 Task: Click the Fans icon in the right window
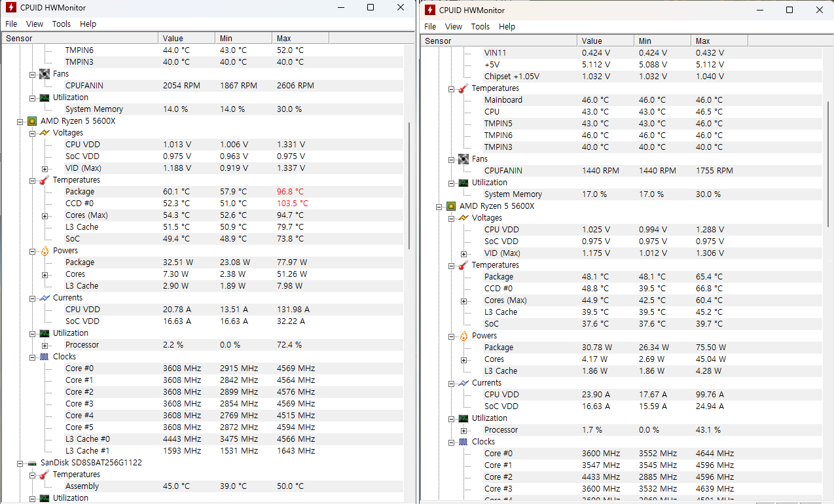[x=463, y=159]
